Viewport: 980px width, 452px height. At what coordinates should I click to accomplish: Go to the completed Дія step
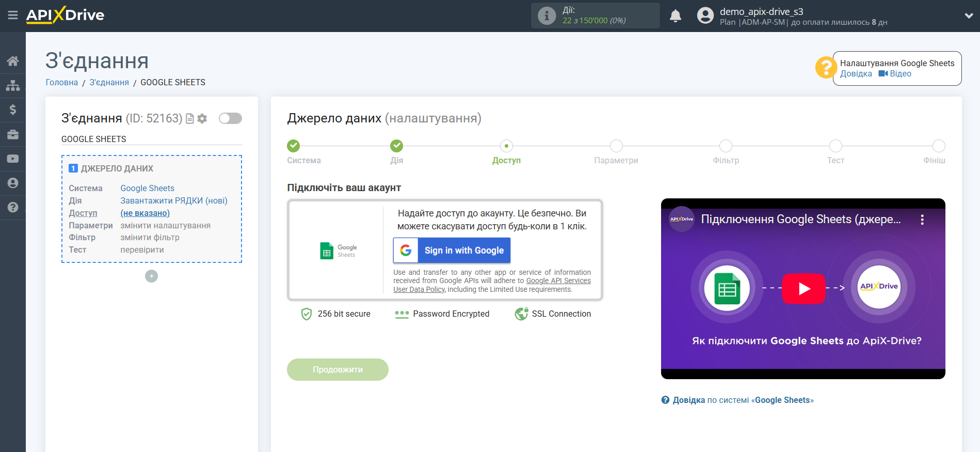(x=396, y=146)
